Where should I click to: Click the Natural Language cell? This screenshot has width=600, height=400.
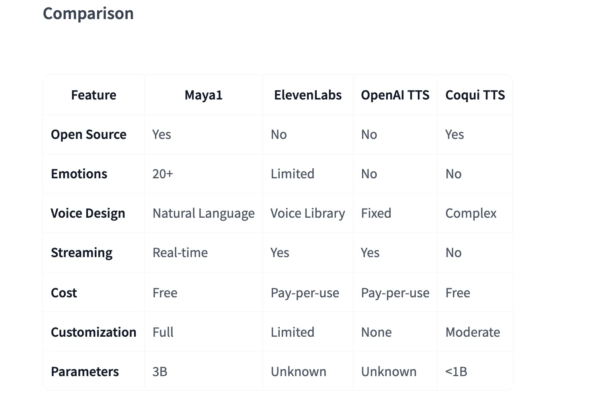coord(203,213)
